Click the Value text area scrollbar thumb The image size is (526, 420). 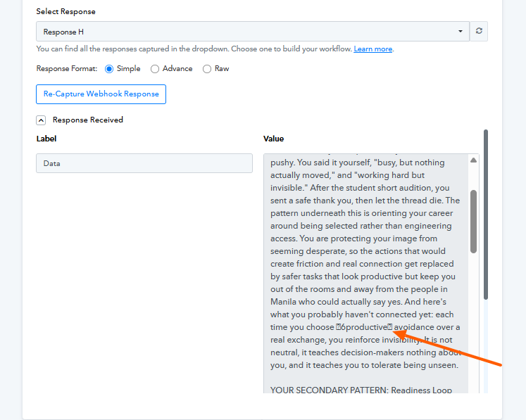pyautogui.click(x=473, y=220)
